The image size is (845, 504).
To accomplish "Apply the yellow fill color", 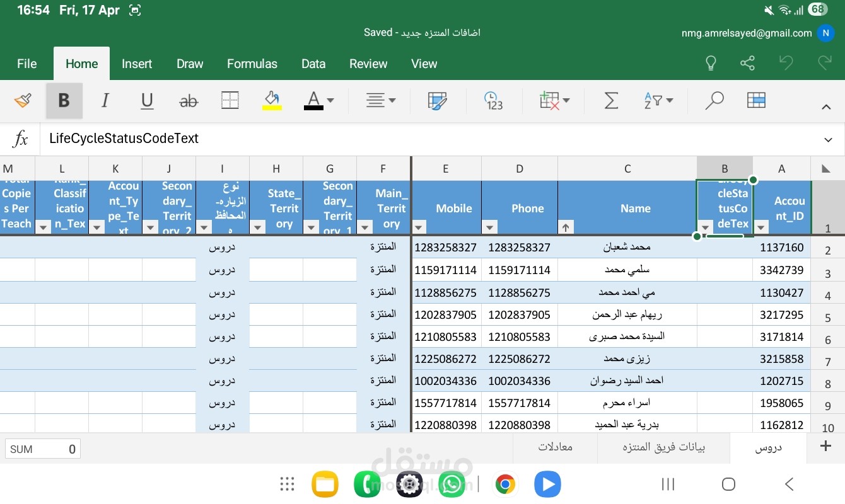I will point(272,100).
